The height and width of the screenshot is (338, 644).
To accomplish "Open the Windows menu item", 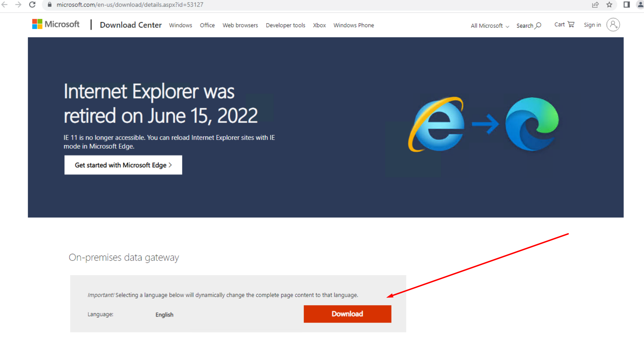I will pyautogui.click(x=181, y=25).
